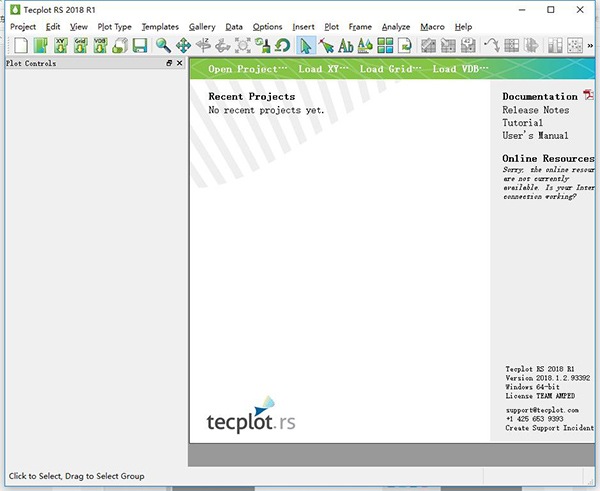
Task: Click the green circular Redraw arrow icon
Action: (x=283, y=45)
